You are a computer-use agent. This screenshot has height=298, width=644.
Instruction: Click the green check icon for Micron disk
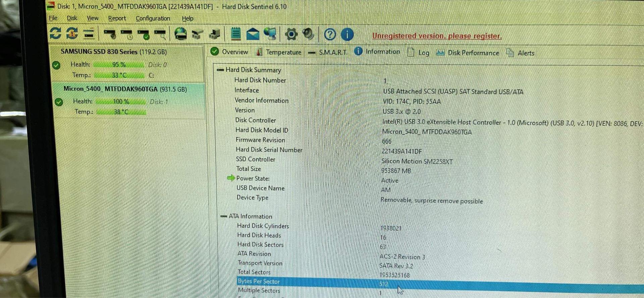(x=59, y=102)
